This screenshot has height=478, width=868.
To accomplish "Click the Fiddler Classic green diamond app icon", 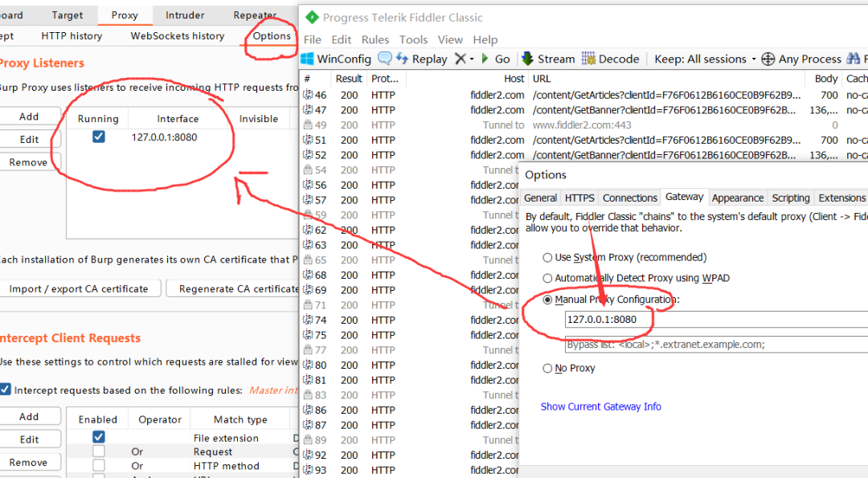I will click(x=312, y=17).
